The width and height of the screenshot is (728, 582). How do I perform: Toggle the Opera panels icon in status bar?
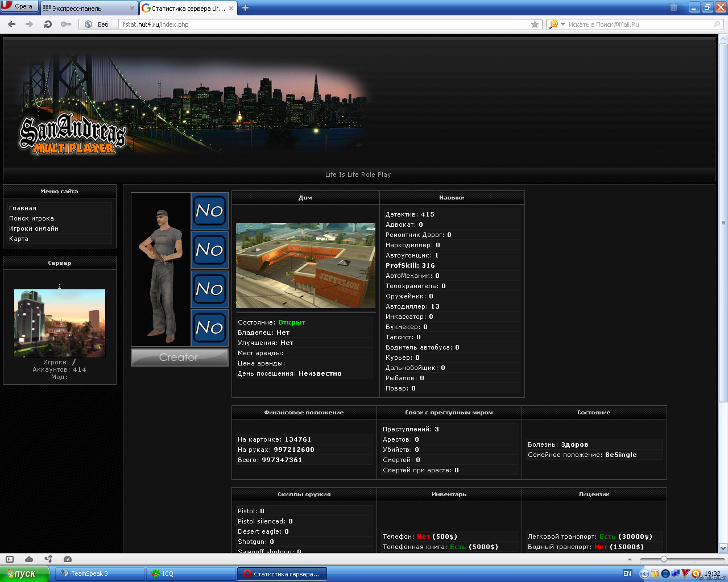pyautogui.click(x=9, y=559)
